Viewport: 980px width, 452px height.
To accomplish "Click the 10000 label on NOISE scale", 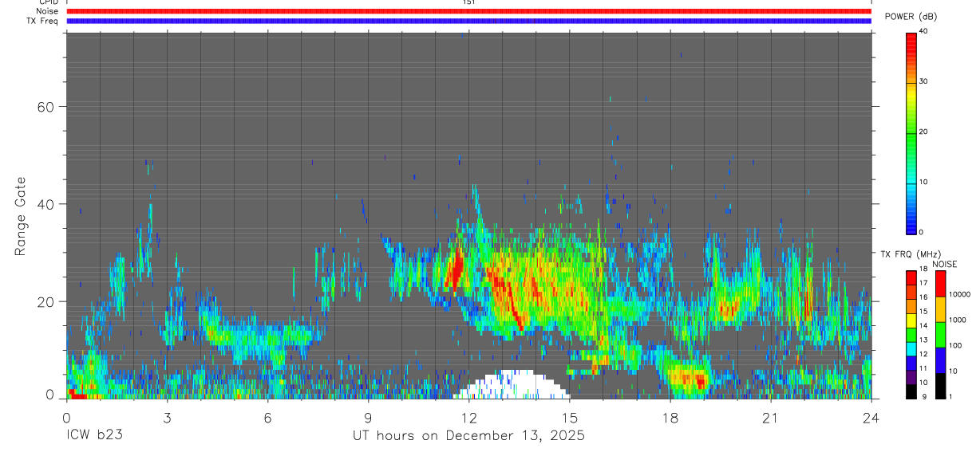I will (x=959, y=294).
